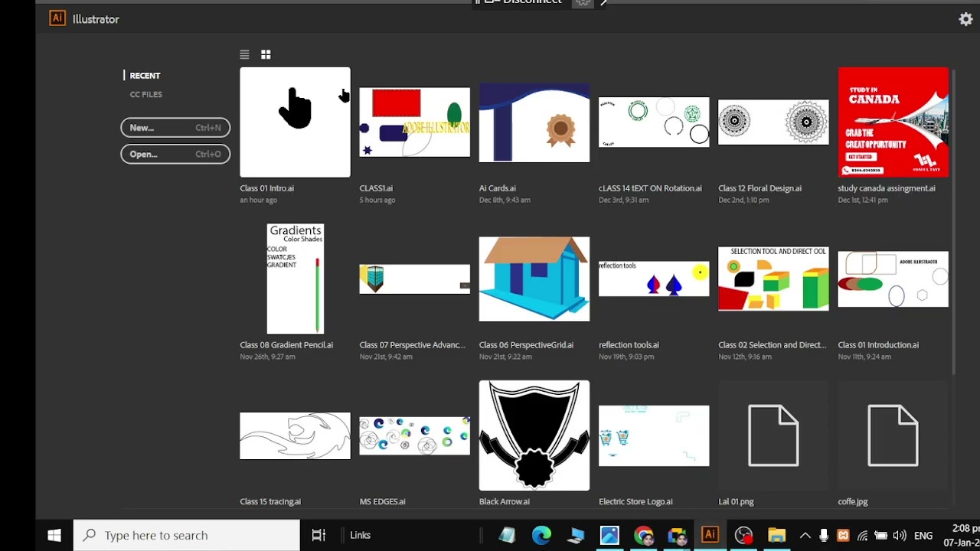
Task: Click the 'reflection tools.ai' file name
Action: [629, 345]
